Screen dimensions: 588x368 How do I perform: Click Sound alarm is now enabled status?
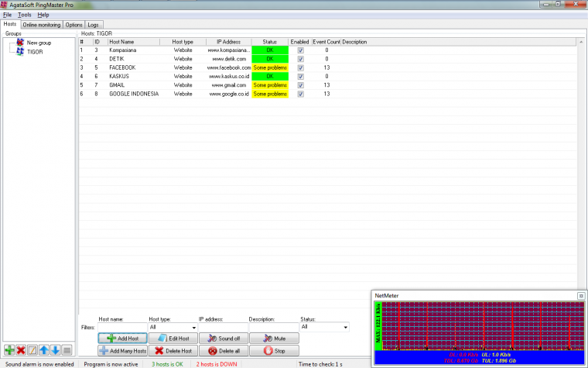pyautogui.click(x=39, y=364)
